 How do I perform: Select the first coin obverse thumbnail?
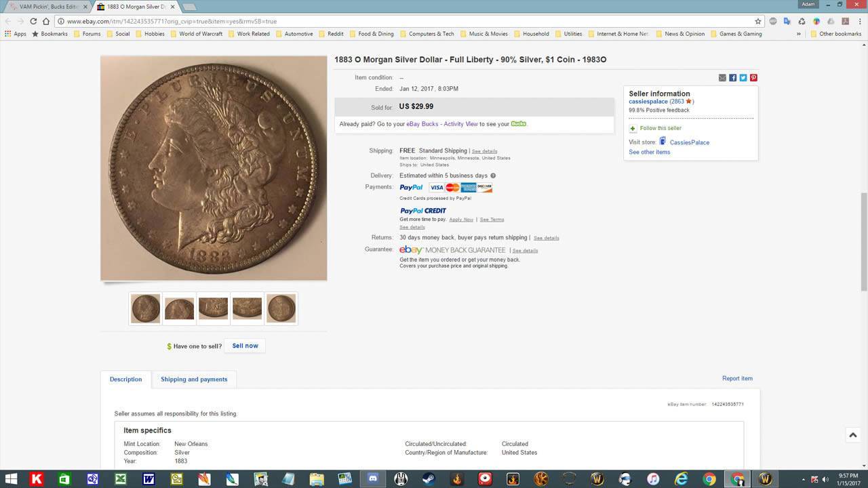pos(146,308)
